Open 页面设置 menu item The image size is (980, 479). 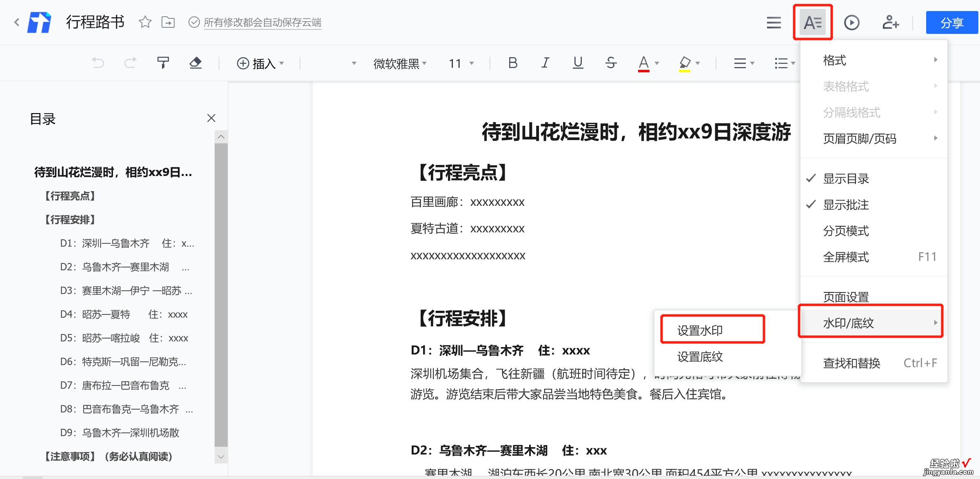pos(874,296)
